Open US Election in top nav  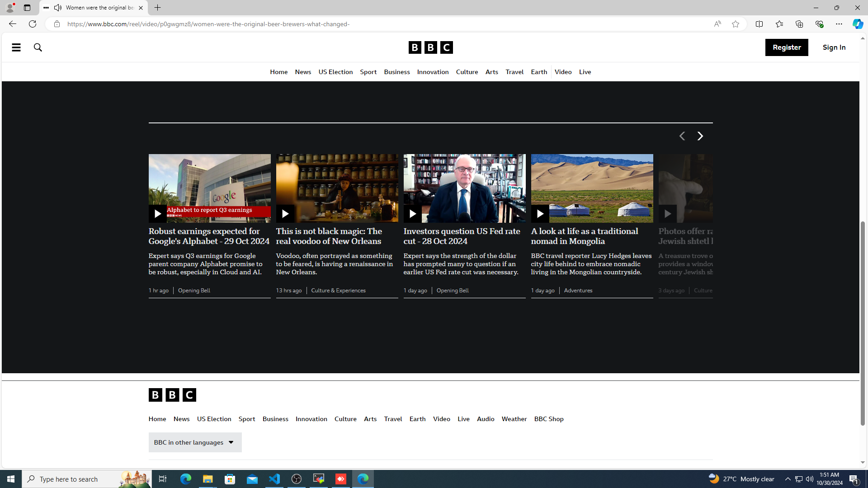335,72
